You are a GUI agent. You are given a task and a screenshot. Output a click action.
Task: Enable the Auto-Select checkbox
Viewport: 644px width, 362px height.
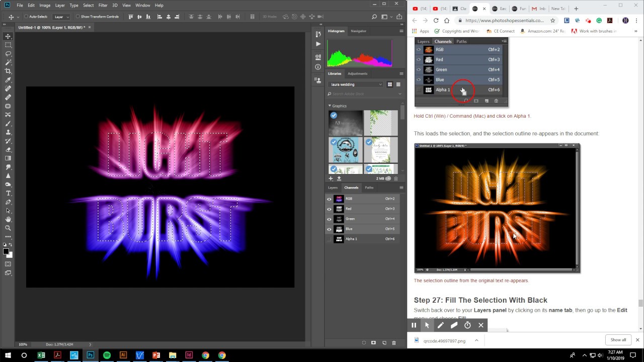(x=26, y=17)
